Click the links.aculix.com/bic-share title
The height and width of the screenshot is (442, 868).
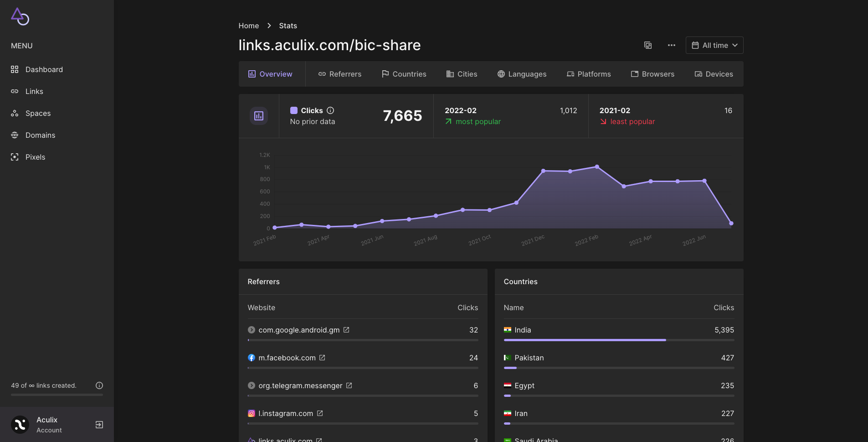[329, 45]
